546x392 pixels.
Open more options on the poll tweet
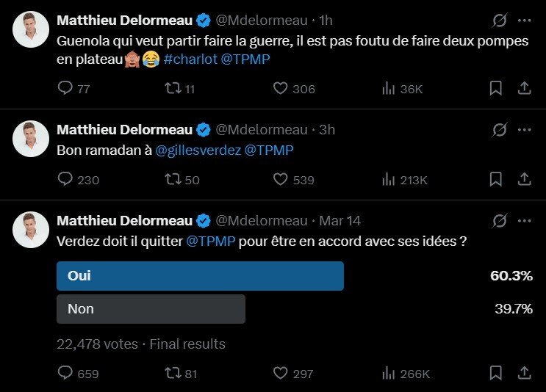(x=524, y=220)
